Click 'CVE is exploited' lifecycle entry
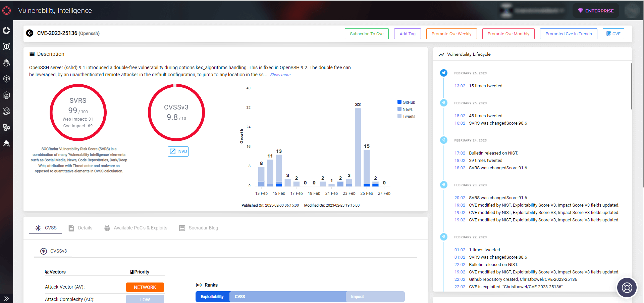The image size is (644, 303). click(x=516, y=287)
